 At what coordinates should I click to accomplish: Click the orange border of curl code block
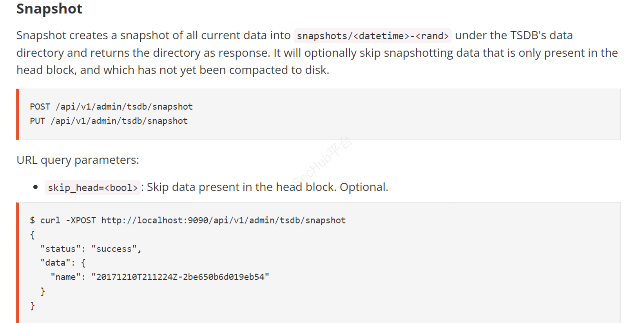click(x=18, y=263)
